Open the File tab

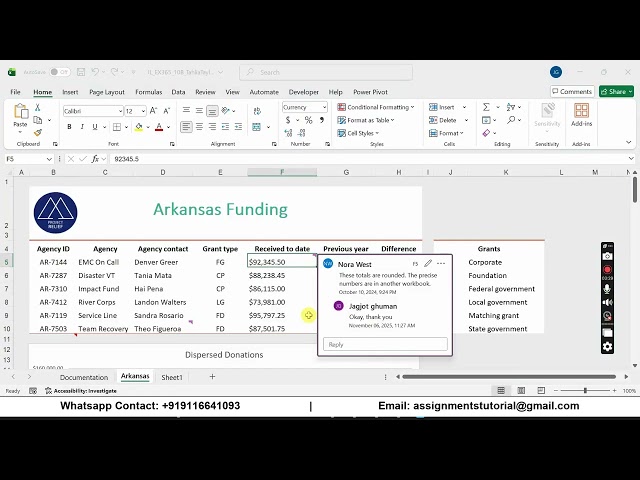[x=16, y=92]
